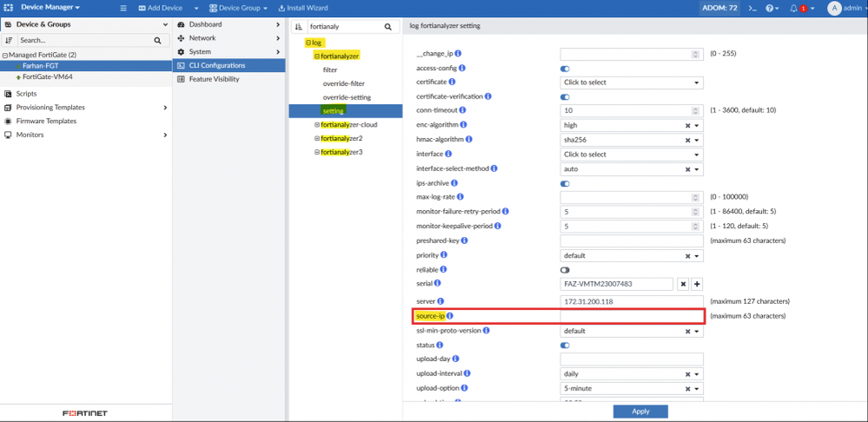Show info tooltip for conn-timeout
Image resolution: width=868 pixels, height=422 pixels.
pyautogui.click(x=463, y=110)
